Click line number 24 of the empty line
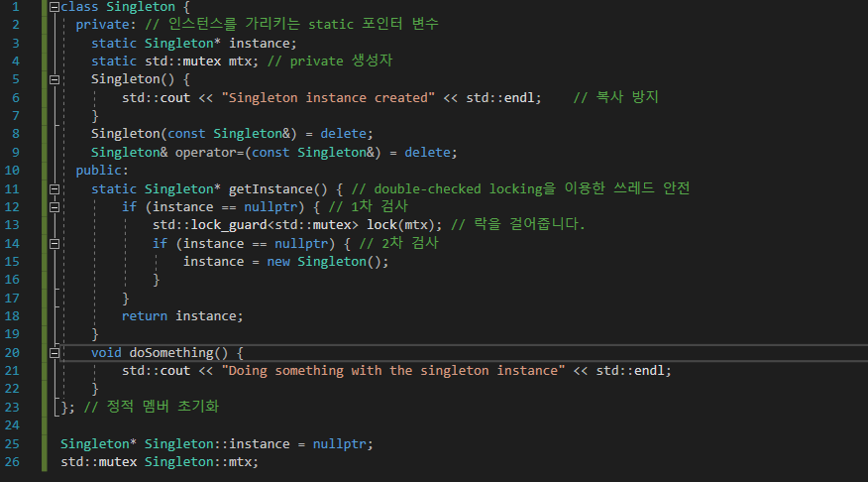The height and width of the screenshot is (482, 868). [12, 425]
